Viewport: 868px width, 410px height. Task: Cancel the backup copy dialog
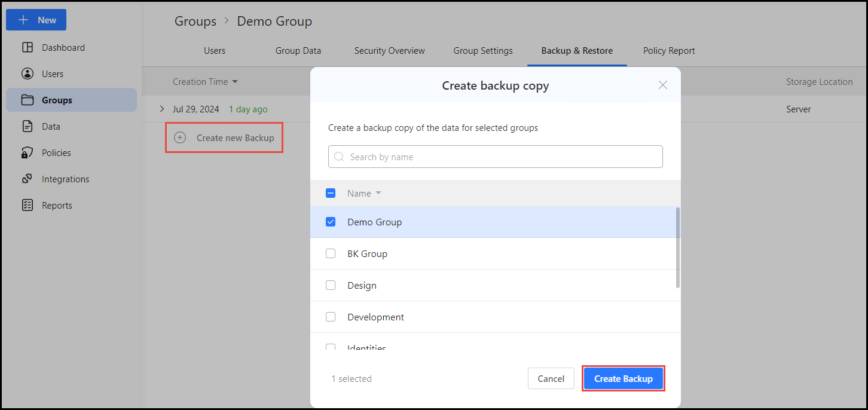[x=551, y=378]
